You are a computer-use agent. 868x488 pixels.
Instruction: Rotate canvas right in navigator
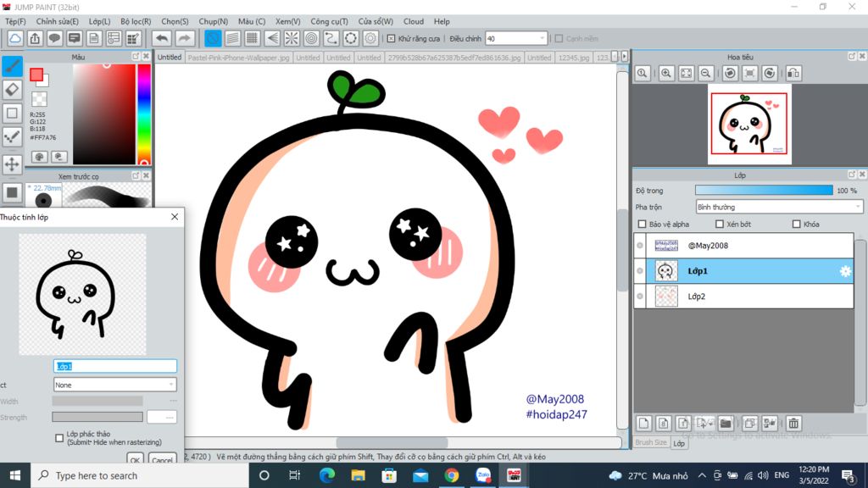[770, 73]
